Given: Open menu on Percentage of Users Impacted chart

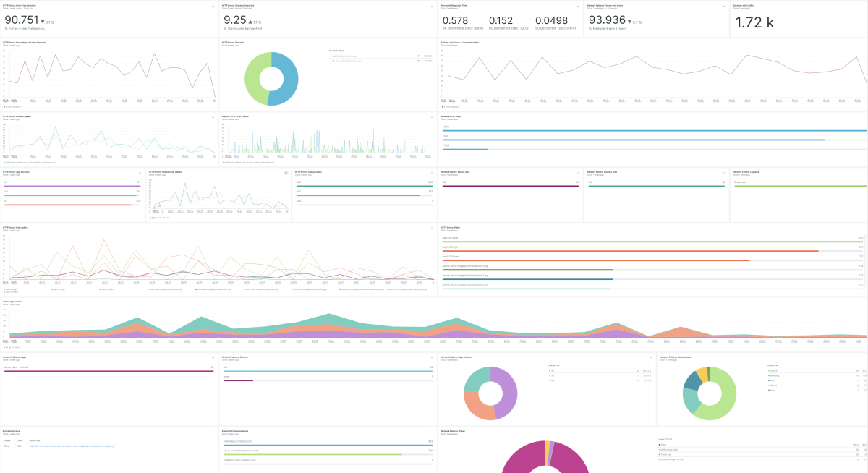Looking at the screenshot, I should click(213, 43).
